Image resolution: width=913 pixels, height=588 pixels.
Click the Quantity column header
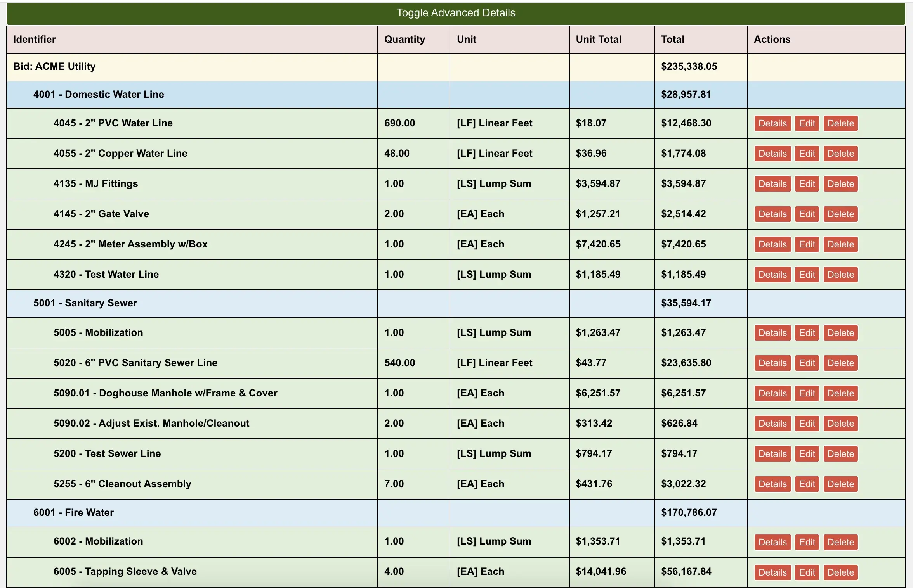[x=404, y=40]
